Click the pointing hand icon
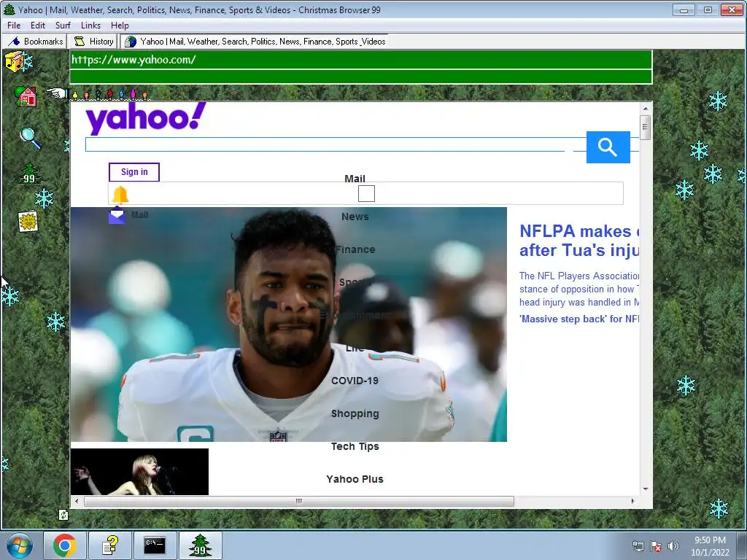The width and height of the screenshot is (747, 560). [57, 93]
